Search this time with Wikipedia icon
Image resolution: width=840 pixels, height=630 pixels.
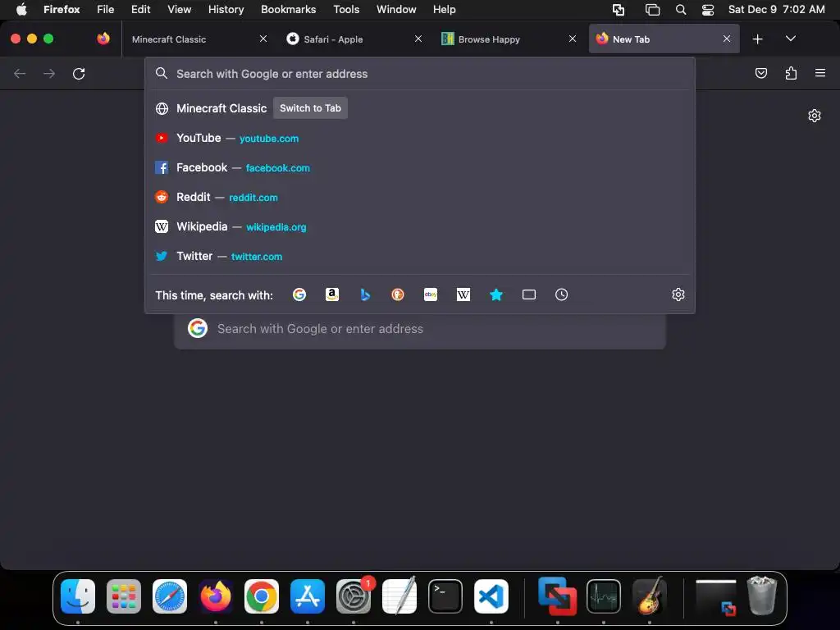(x=463, y=294)
